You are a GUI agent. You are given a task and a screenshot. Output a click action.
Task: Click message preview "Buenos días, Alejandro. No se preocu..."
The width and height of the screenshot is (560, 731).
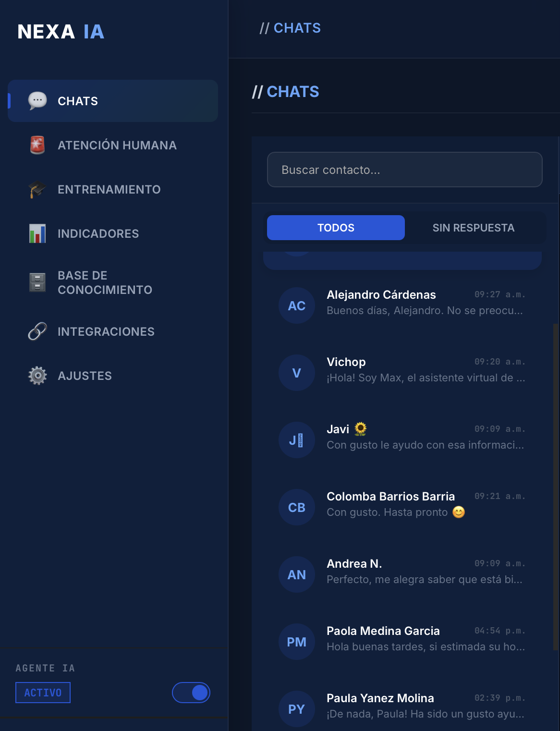pyautogui.click(x=425, y=311)
